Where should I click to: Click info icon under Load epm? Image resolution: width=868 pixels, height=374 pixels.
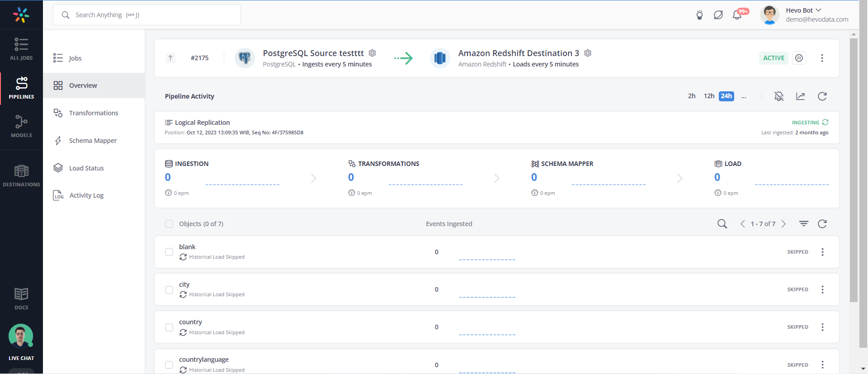click(x=718, y=193)
